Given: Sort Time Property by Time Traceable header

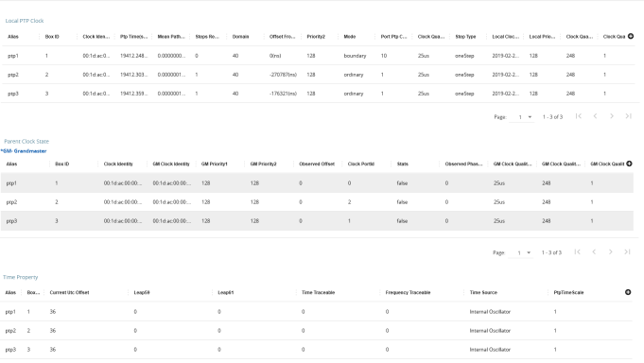Looking at the screenshot, I should click(x=319, y=292).
